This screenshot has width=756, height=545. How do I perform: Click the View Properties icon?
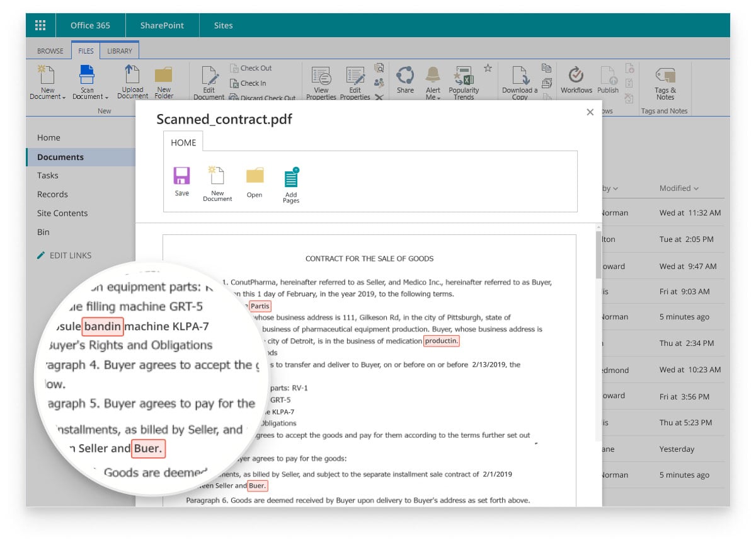point(321,77)
